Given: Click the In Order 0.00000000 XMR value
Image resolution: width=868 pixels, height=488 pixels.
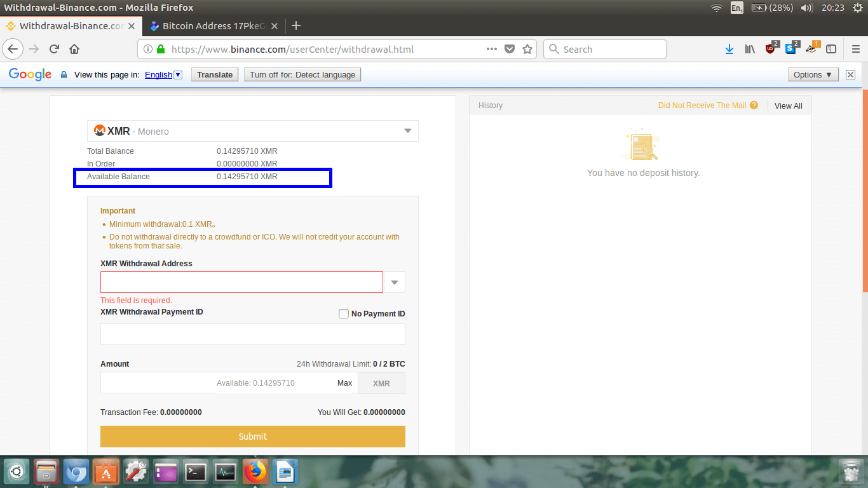Looking at the screenshot, I should 247,164.
